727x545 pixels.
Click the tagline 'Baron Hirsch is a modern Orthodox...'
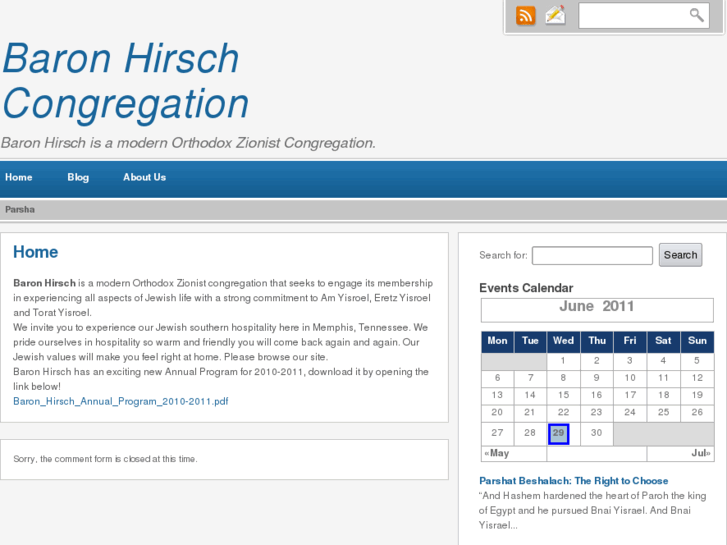pos(188,143)
